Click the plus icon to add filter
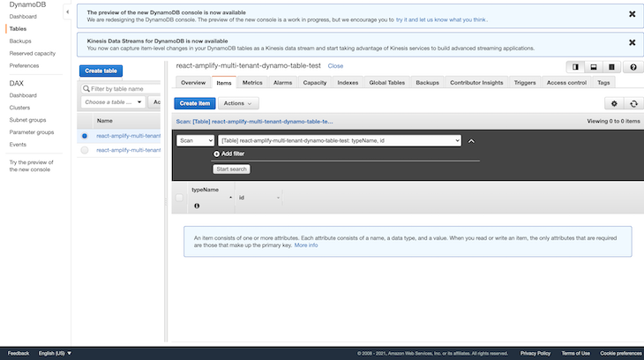 [216, 154]
